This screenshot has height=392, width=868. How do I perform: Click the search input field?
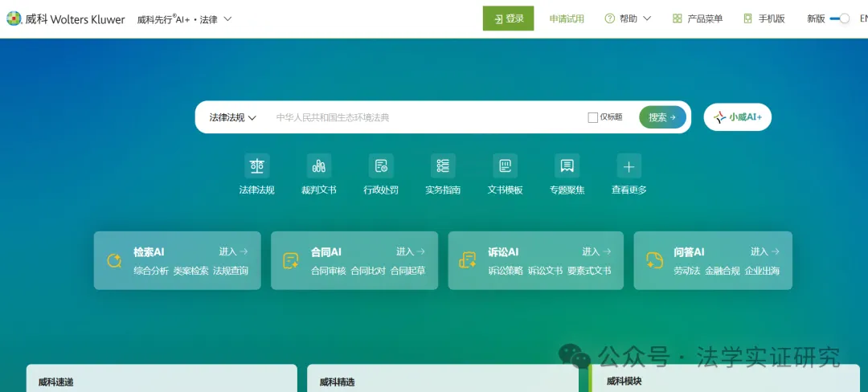(x=426, y=117)
